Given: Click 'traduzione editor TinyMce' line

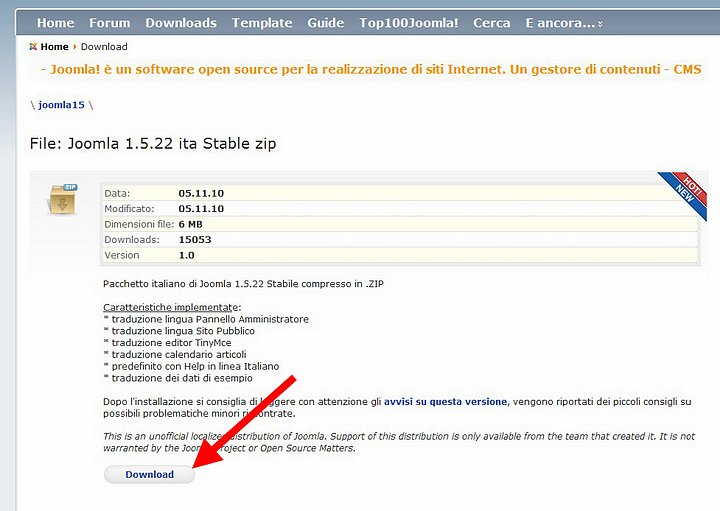Looking at the screenshot, I should tap(167, 343).
